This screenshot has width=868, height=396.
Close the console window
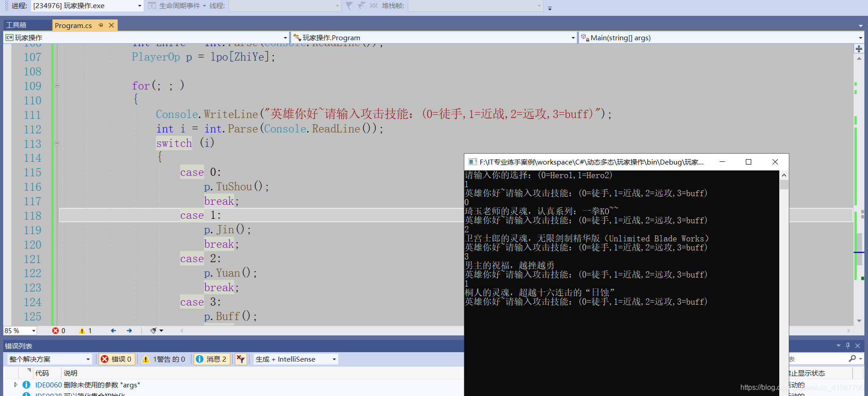(x=775, y=162)
